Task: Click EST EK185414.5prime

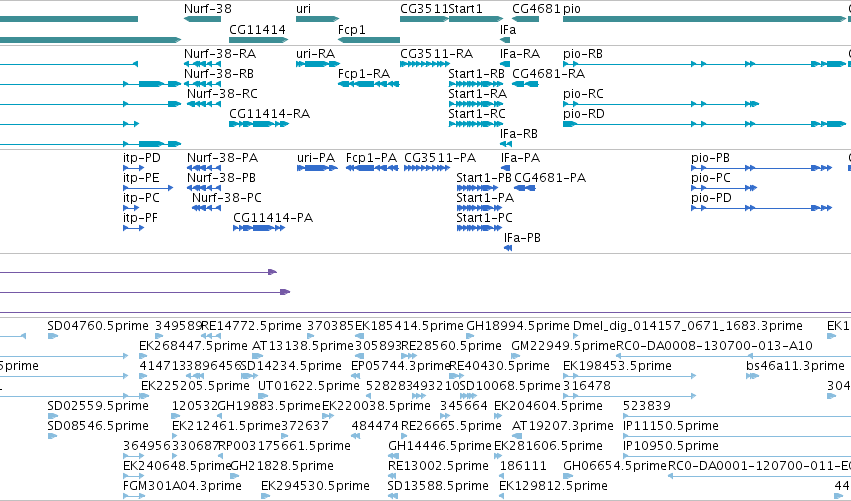Action: 409,326
